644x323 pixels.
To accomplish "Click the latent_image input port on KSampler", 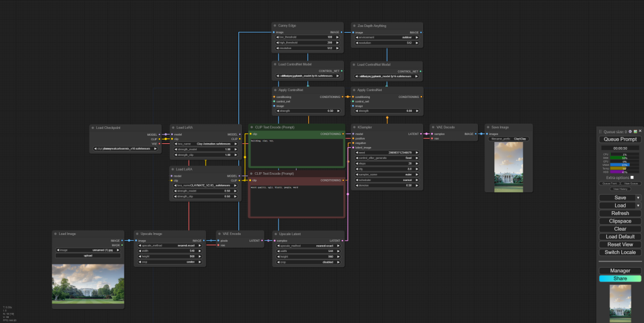I will 353,147.
